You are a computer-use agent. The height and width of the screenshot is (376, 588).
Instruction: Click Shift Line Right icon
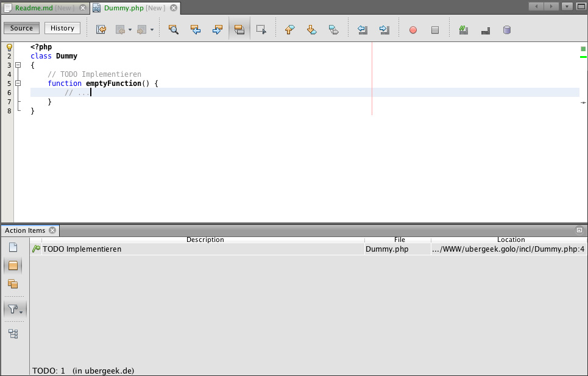(x=384, y=30)
